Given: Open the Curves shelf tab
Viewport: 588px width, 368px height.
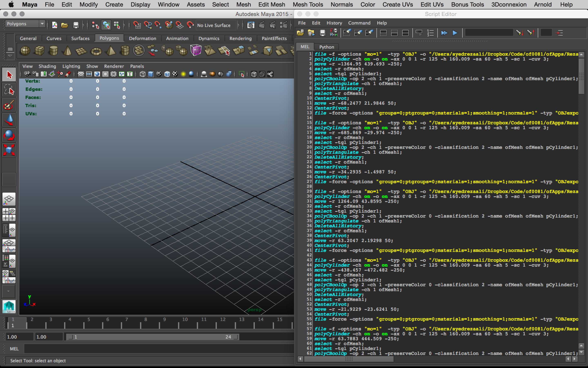Looking at the screenshot, I should (54, 38).
